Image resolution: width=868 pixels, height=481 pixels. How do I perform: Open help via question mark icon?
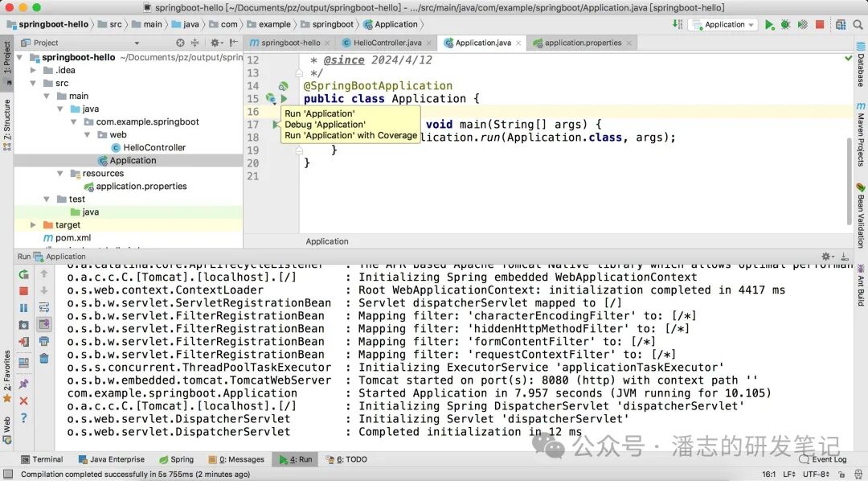pyautogui.click(x=23, y=417)
